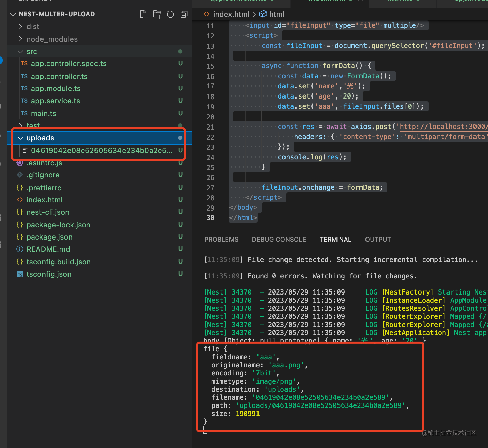Image resolution: width=488 pixels, height=448 pixels.
Task: Click the html symbol icon in breadcrumb
Action: [263, 14]
